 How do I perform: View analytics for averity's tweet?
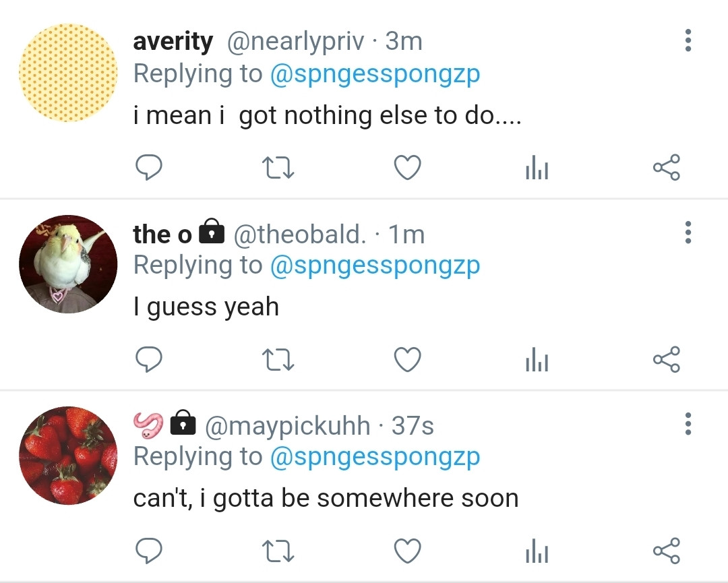point(537,168)
